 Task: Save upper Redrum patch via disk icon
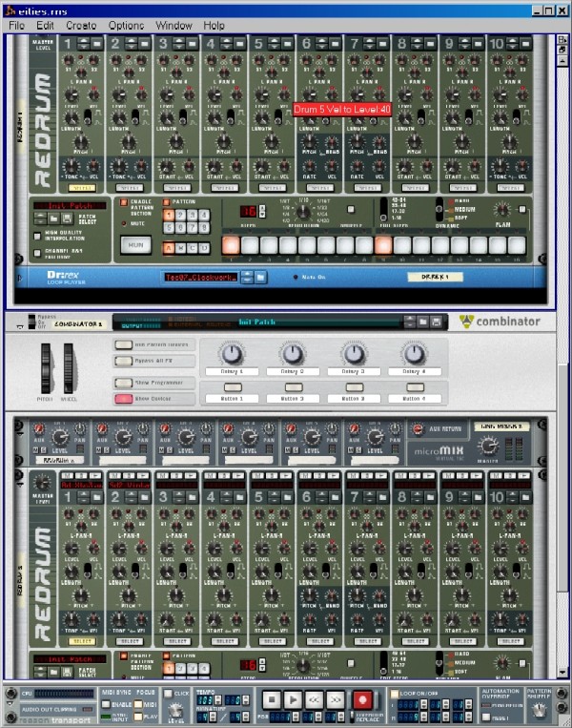(67, 218)
